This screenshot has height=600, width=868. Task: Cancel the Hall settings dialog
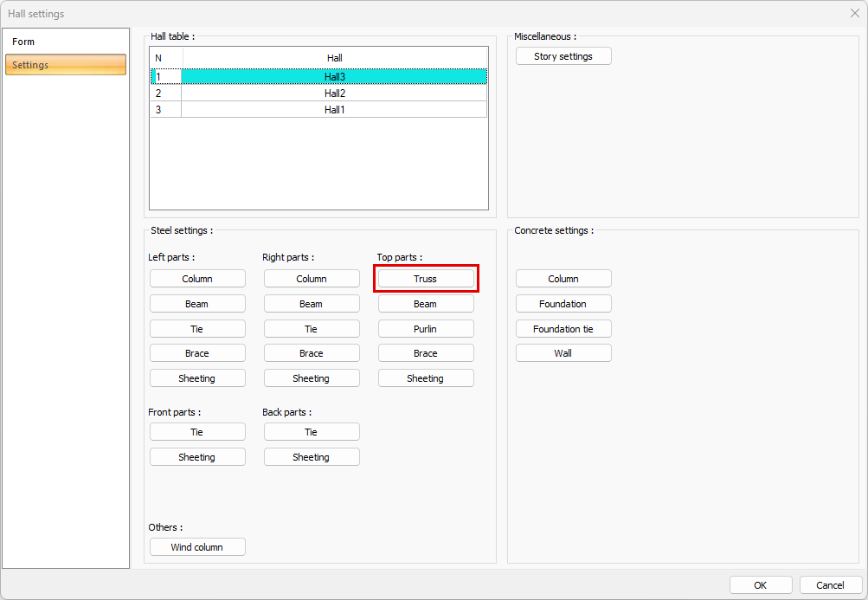point(830,585)
